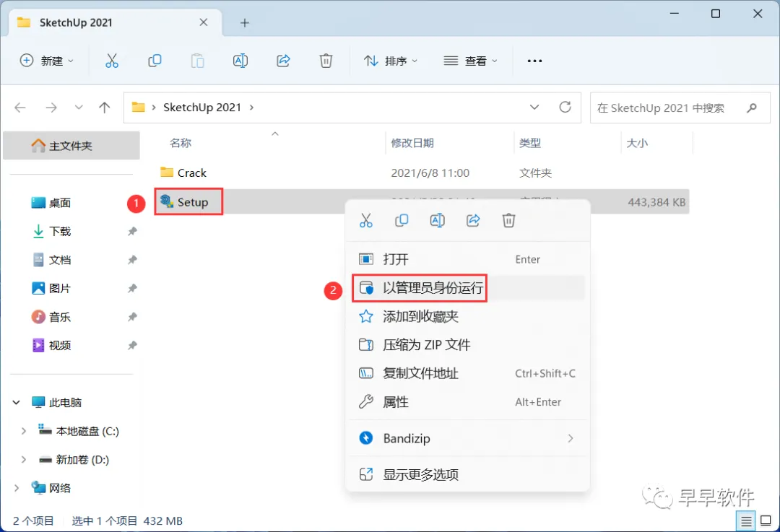Click the Setup installer file icon
The image size is (780, 532).
(x=167, y=201)
